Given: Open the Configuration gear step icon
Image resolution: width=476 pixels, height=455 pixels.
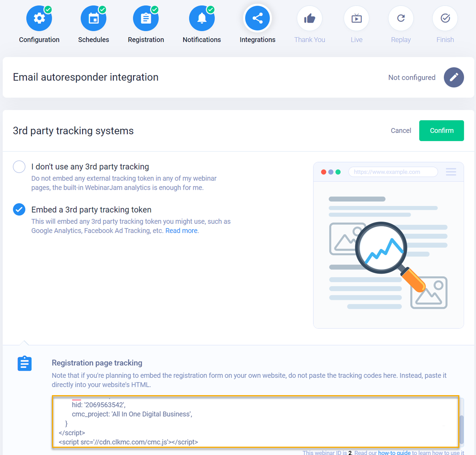Looking at the screenshot, I should (x=39, y=19).
